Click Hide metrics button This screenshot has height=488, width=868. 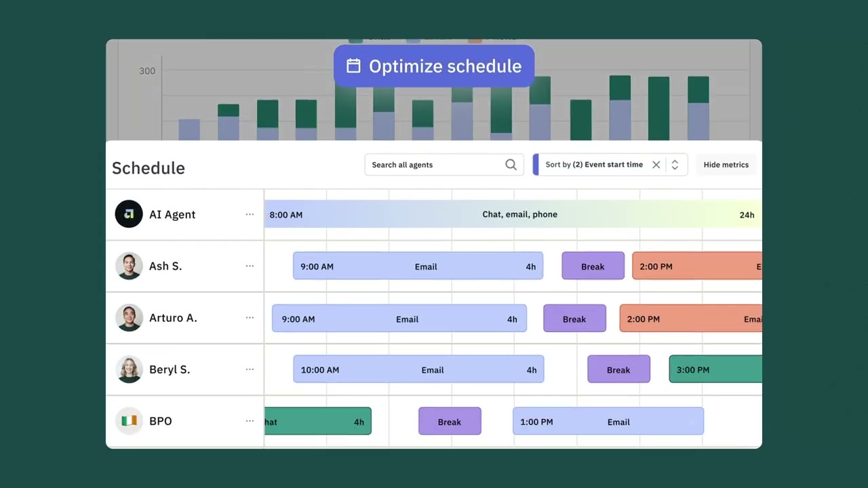(x=726, y=165)
